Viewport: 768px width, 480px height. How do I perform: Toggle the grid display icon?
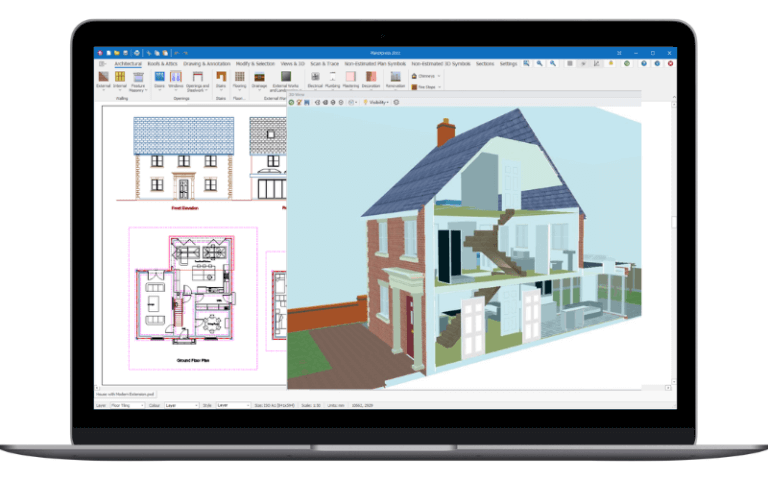[570, 64]
